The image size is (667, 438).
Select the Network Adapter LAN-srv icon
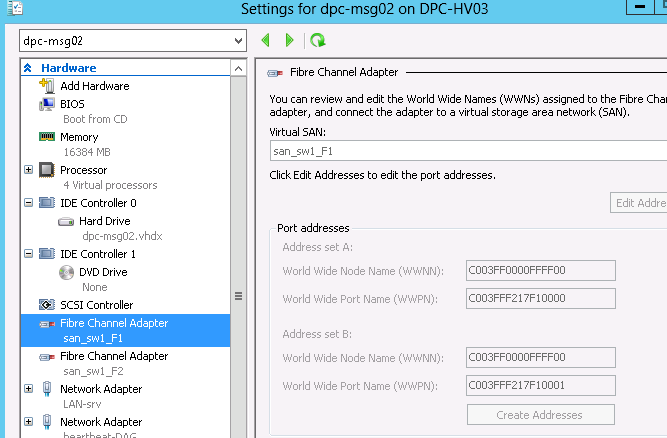[47, 389]
